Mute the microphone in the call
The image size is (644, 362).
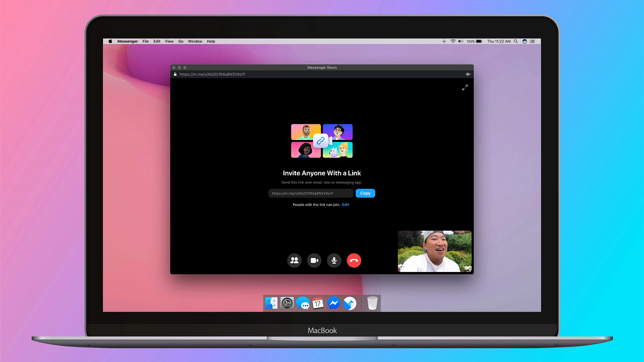[334, 261]
